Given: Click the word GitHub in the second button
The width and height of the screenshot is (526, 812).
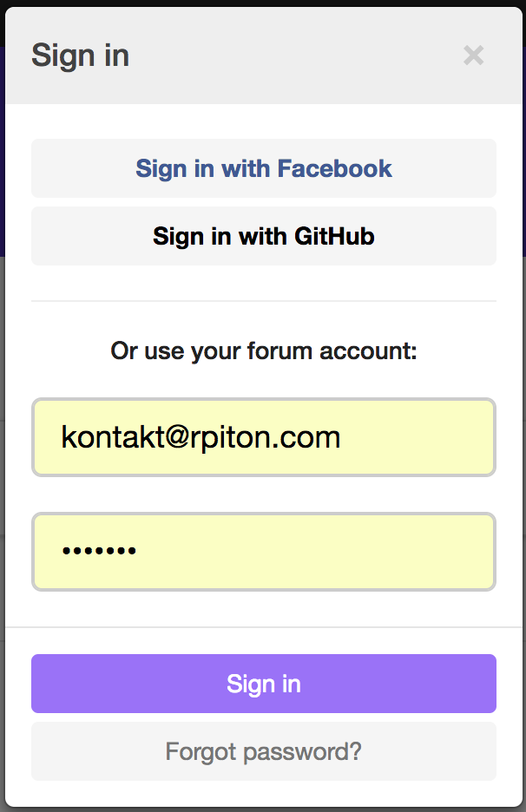Looking at the screenshot, I should [x=334, y=236].
